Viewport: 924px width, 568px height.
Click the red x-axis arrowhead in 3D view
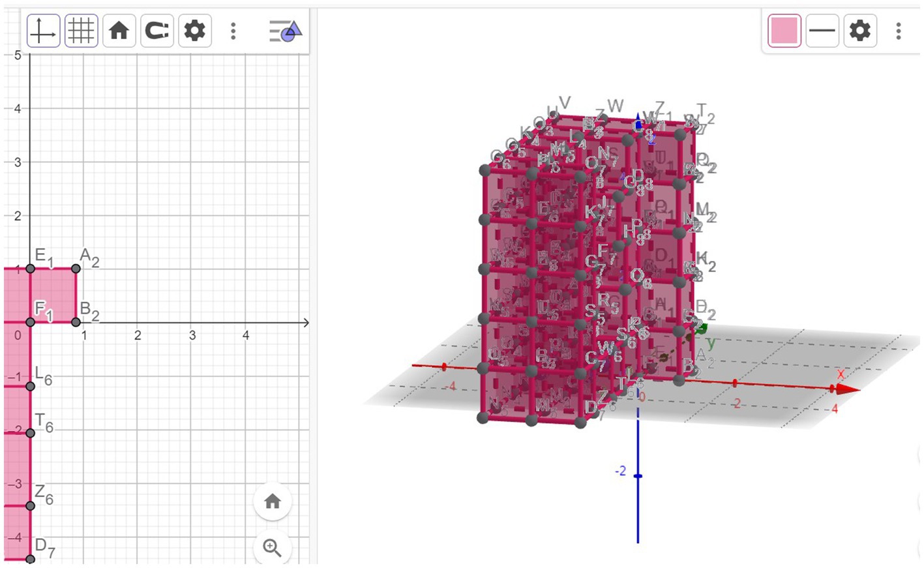pos(847,389)
